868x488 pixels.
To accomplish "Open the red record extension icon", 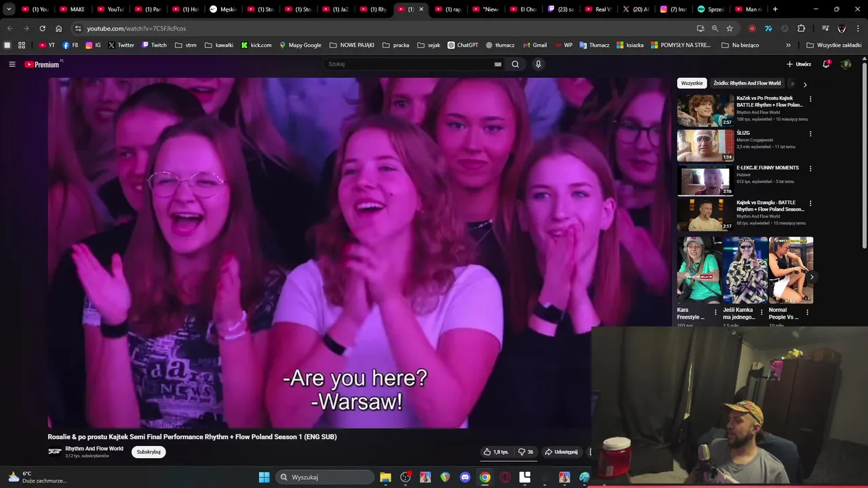I will point(752,28).
